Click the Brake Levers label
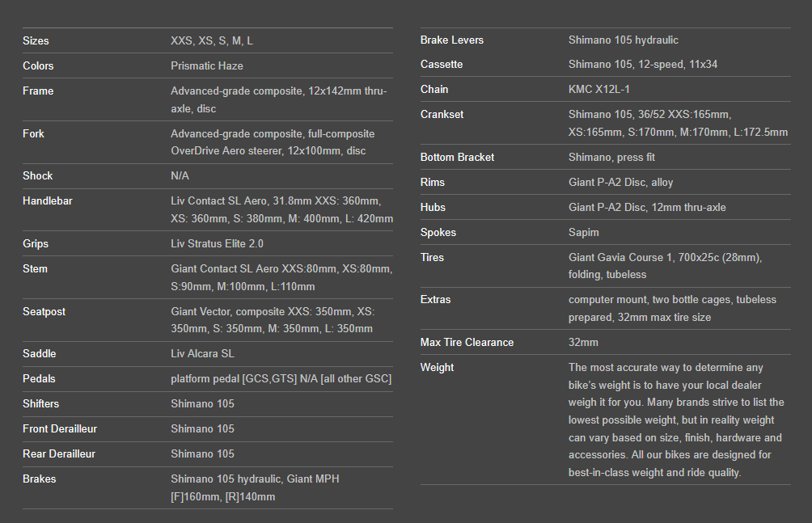The image size is (812, 523). [452, 40]
